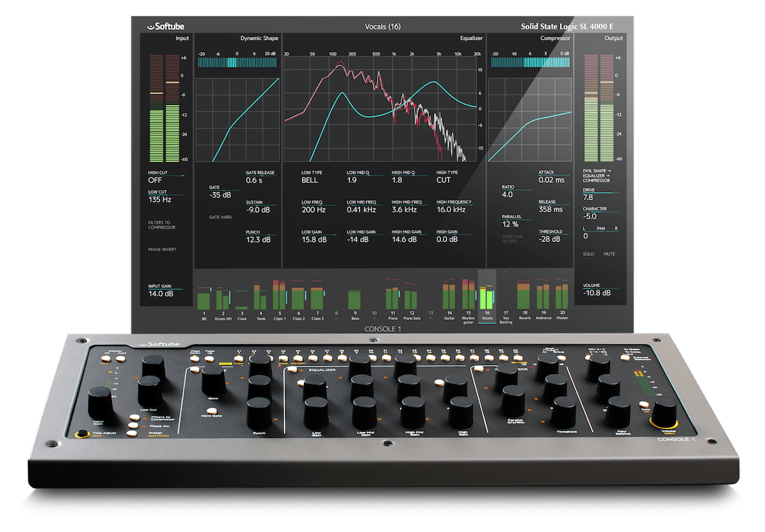This screenshot has height=532, width=765.
Task: Click the HIGH MID GAIN value 14.6 dB
Action: pos(405,240)
